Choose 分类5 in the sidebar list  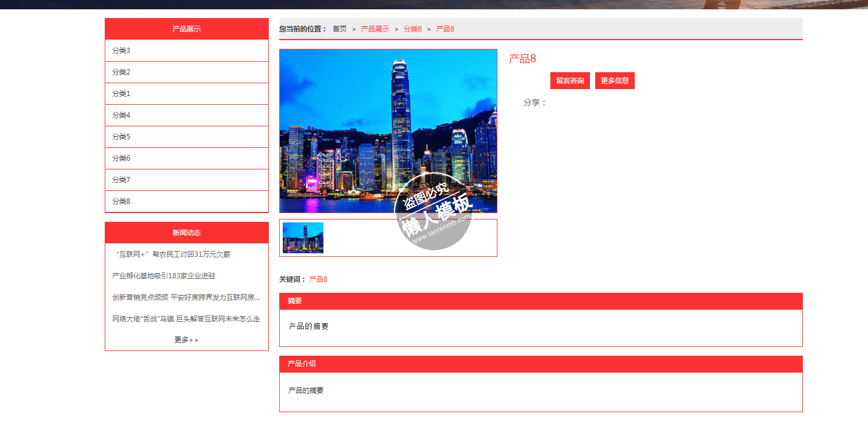pyautogui.click(x=121, y=137)
